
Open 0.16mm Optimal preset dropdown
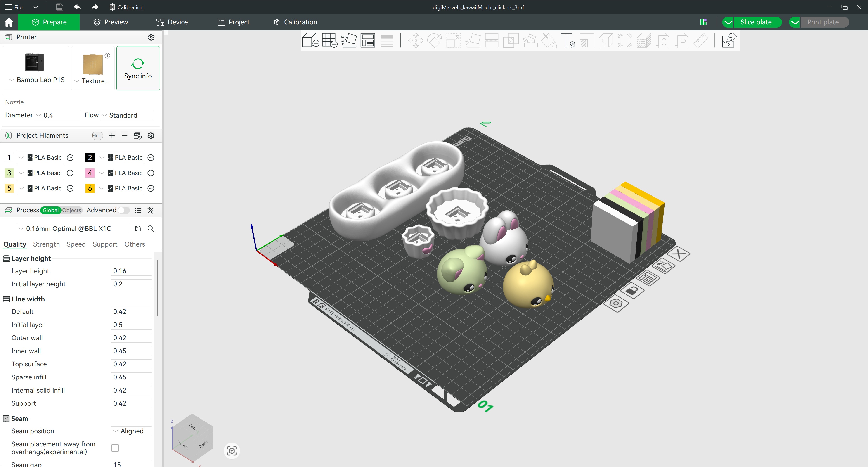72,228
